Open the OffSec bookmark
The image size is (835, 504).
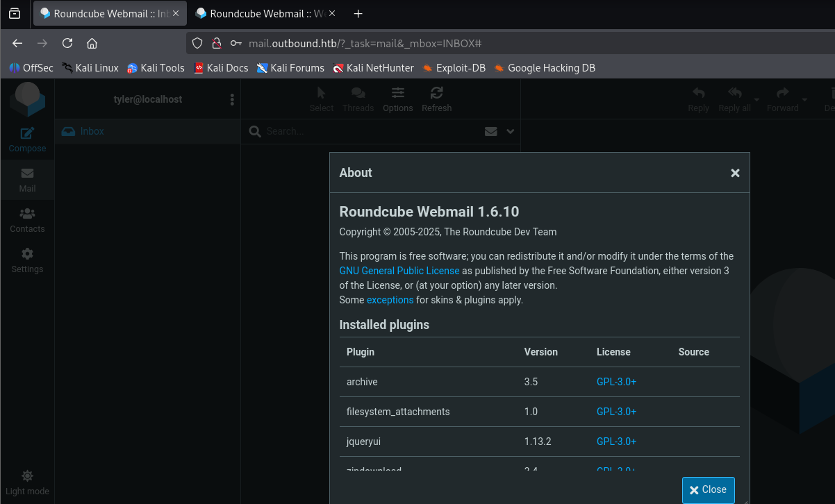[31, 68]
